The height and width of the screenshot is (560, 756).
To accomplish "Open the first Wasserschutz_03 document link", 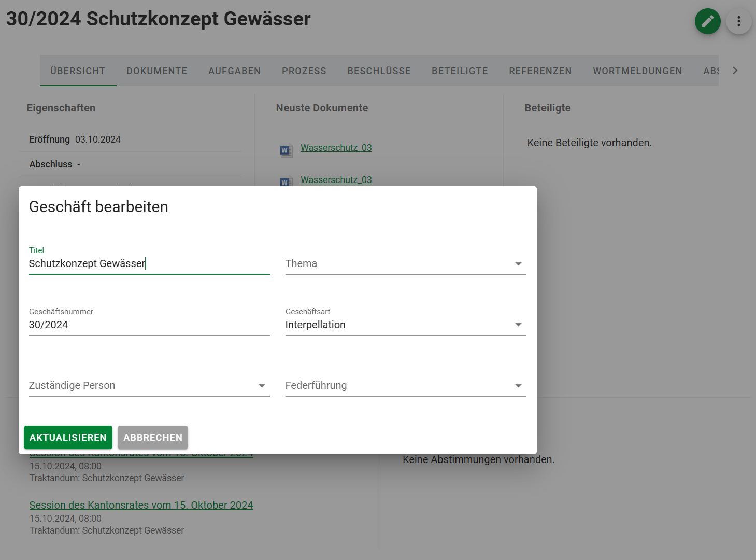I will pyautogui.click(x=336, y=148).
